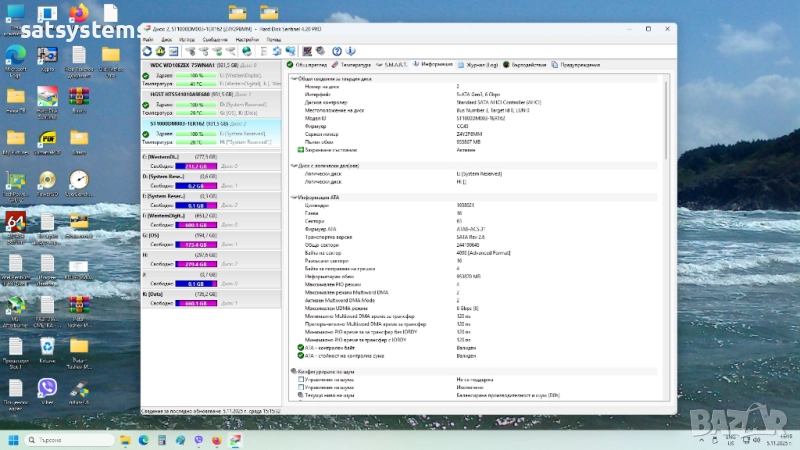
Task: Open the Журнал (Log) tab
Action: [481, 64]
